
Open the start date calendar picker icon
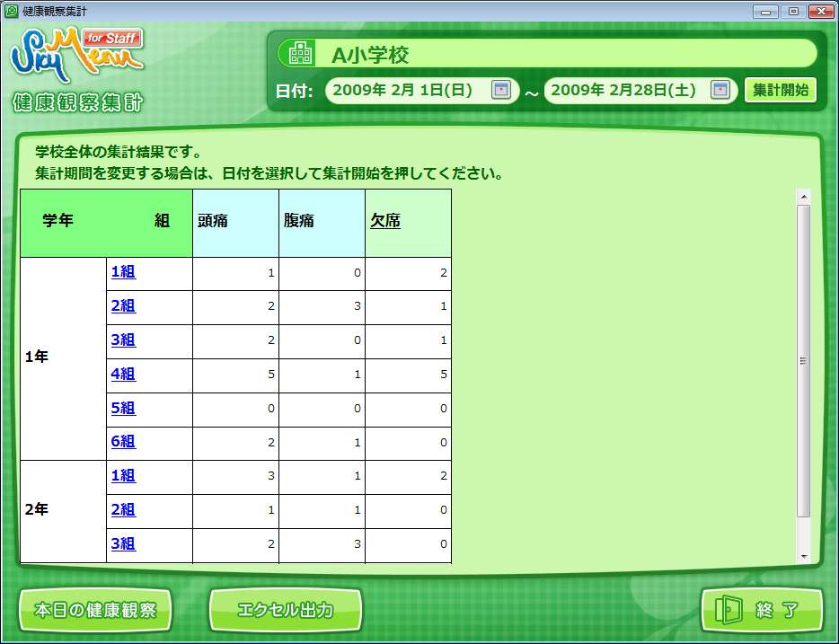[501, 90]
